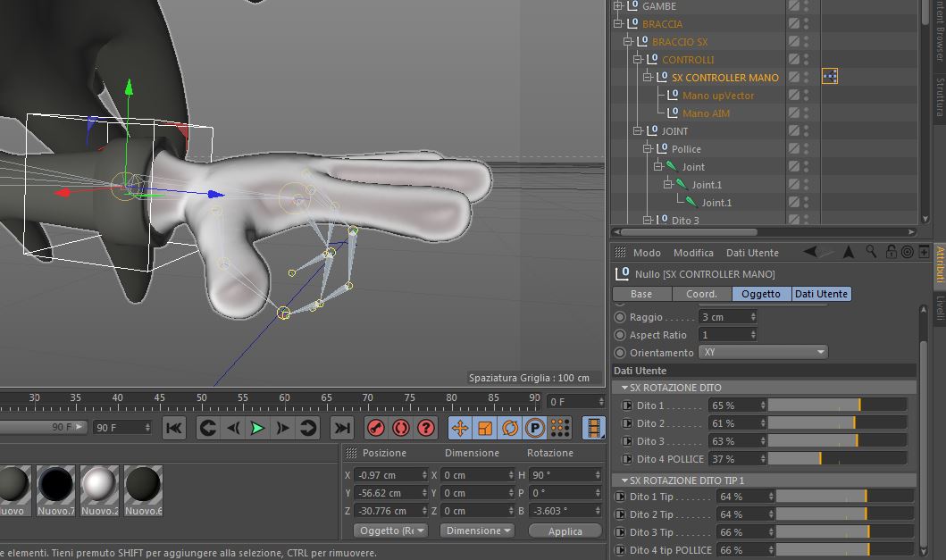Jump to previous keyframe

[208, 429]
